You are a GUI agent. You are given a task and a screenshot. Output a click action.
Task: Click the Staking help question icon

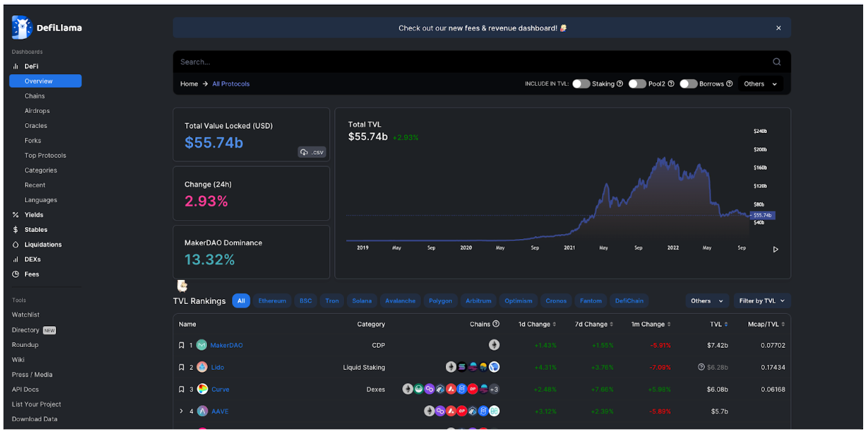pos(620,84)
